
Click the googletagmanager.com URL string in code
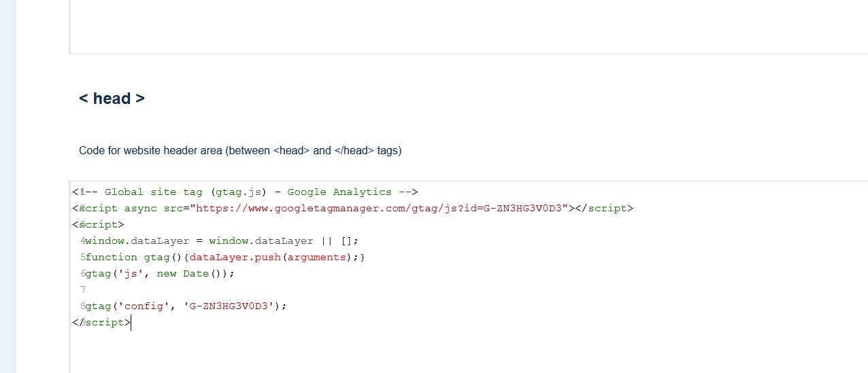coord(382,209)
